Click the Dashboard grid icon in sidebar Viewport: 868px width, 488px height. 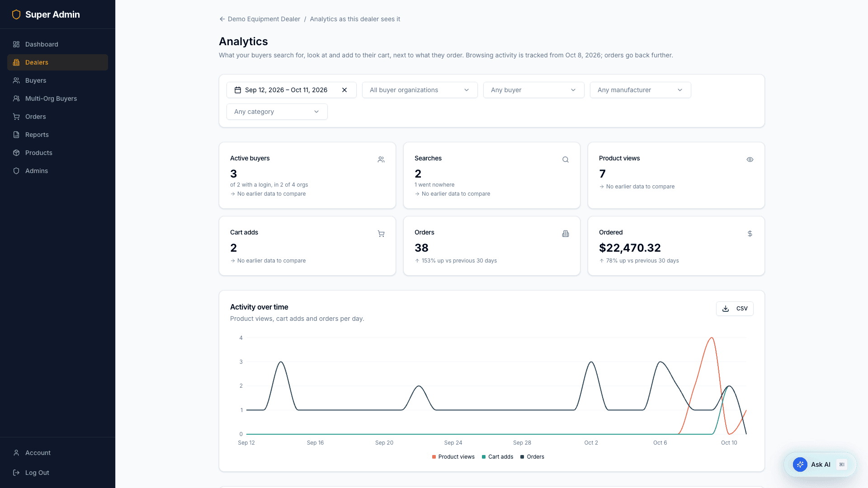click(16, 44)
